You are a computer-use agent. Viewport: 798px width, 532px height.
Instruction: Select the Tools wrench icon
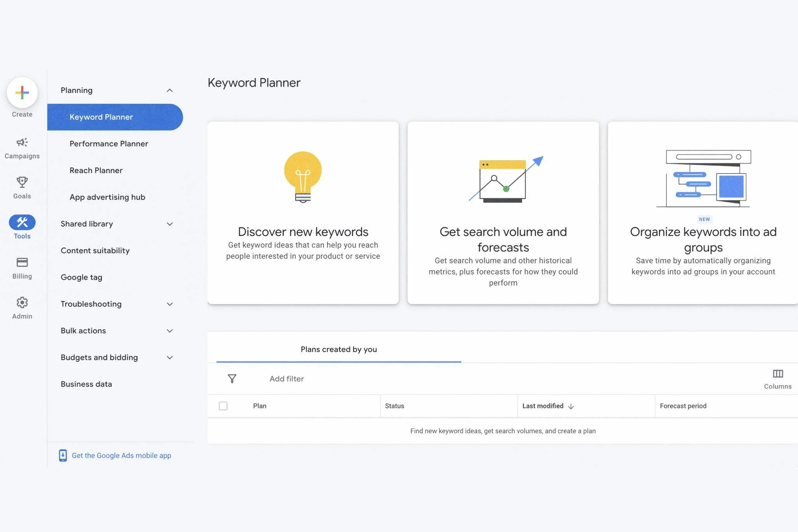22,222
